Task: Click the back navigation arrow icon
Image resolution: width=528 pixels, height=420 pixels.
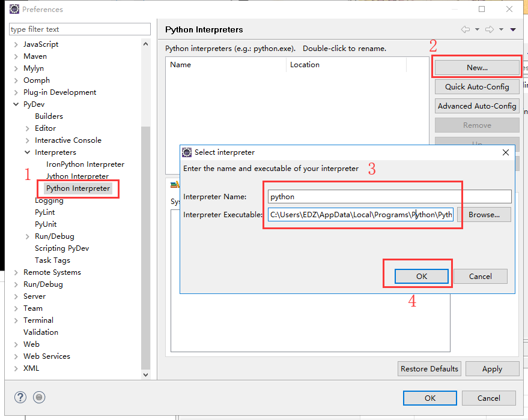Action: click(464, 29)
